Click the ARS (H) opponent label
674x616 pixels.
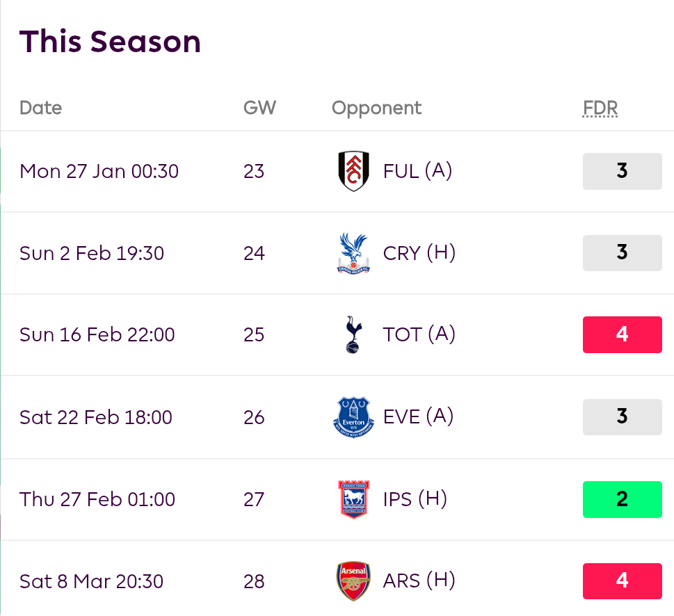point(419,581)
